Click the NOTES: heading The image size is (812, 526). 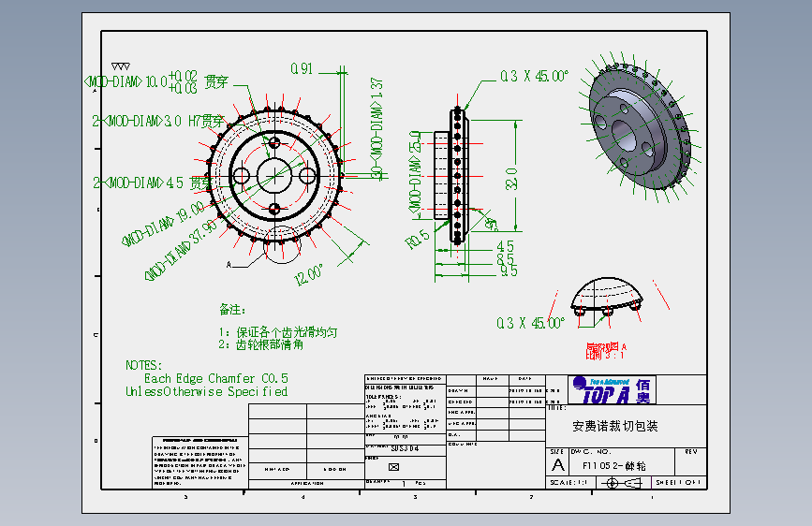coord(143,365)
